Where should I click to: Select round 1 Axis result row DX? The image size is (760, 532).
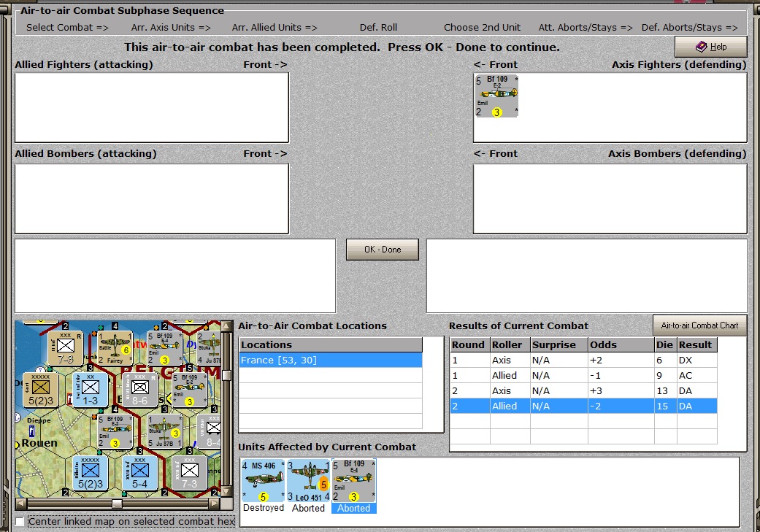click(x=583, y=360)
